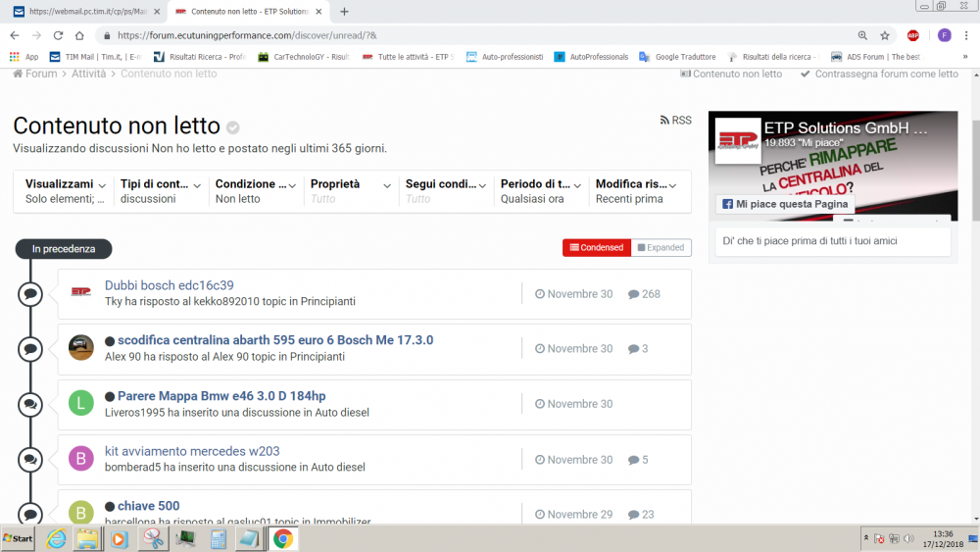Viewport: 980px width, 552px height.
Task: Click the RSS feed icon
Action: click(x=665, y=121)
